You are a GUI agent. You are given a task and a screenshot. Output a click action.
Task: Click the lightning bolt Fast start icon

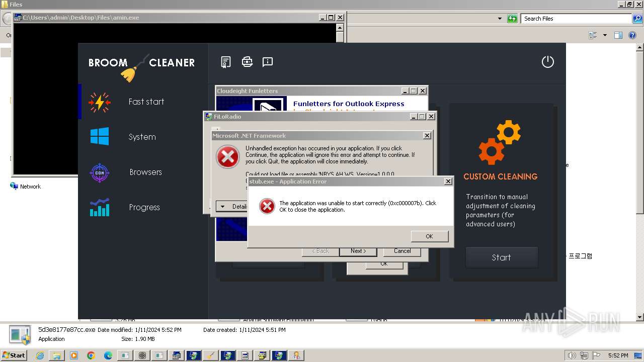click(x=100, y=102)
